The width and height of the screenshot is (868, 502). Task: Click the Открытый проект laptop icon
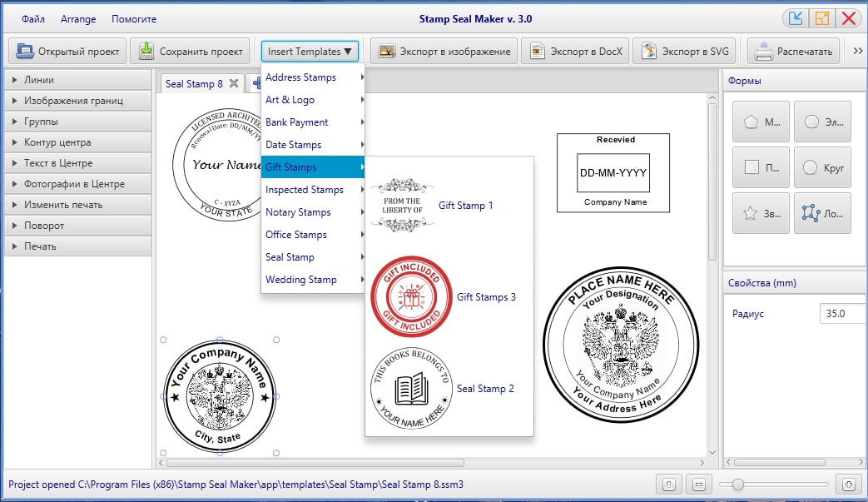[x=25, y=51]
